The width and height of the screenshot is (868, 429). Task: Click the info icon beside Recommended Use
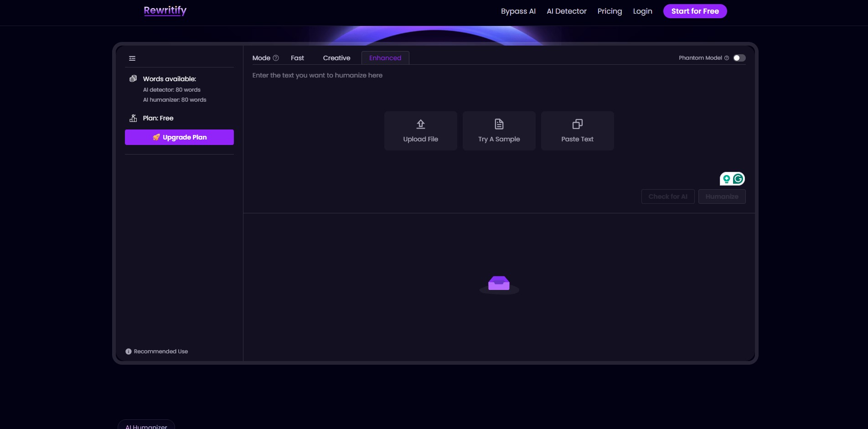pyautogui.click(x=128, y=351)
